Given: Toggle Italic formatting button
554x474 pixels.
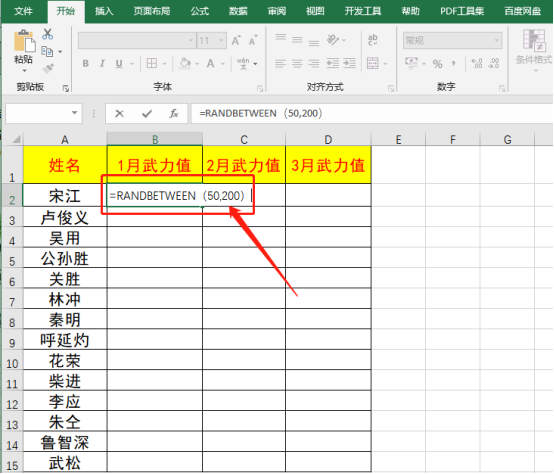Looking at the screenshot, I should tap(102, 64).
